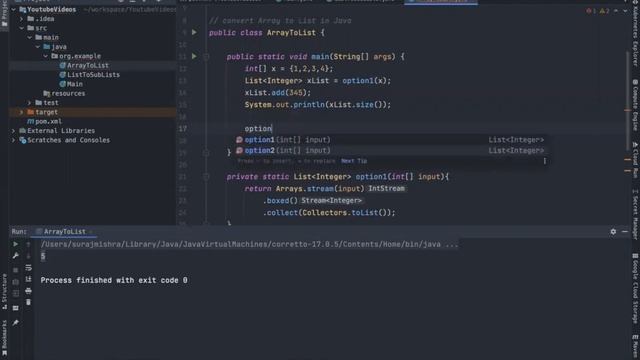Click editor vertical scrollbar

pos(628,102)
